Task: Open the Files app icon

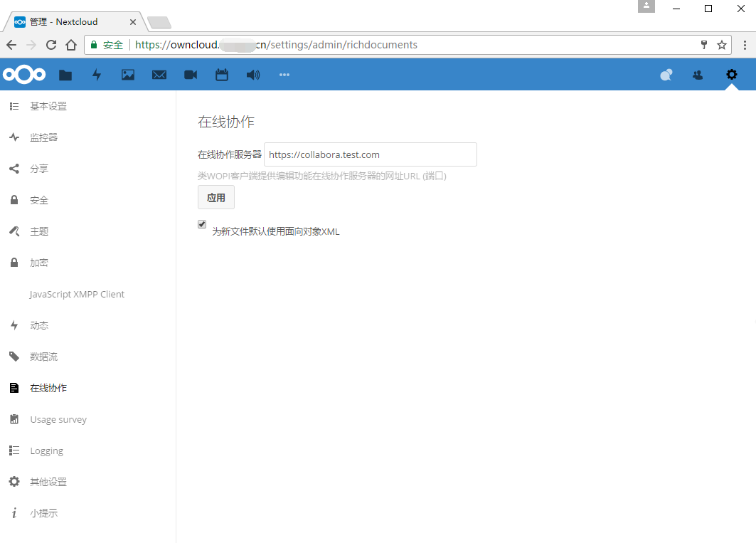Action: [65, 74]
